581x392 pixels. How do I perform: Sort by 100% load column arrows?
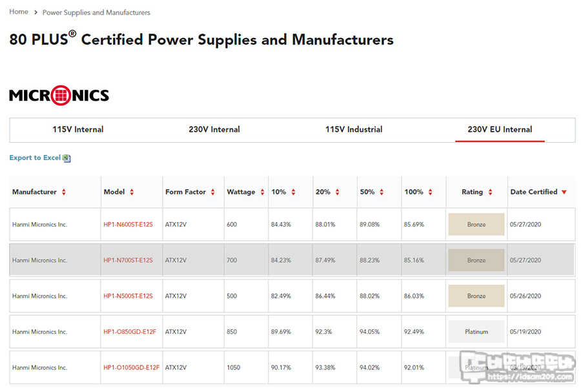tap(430, 192)
